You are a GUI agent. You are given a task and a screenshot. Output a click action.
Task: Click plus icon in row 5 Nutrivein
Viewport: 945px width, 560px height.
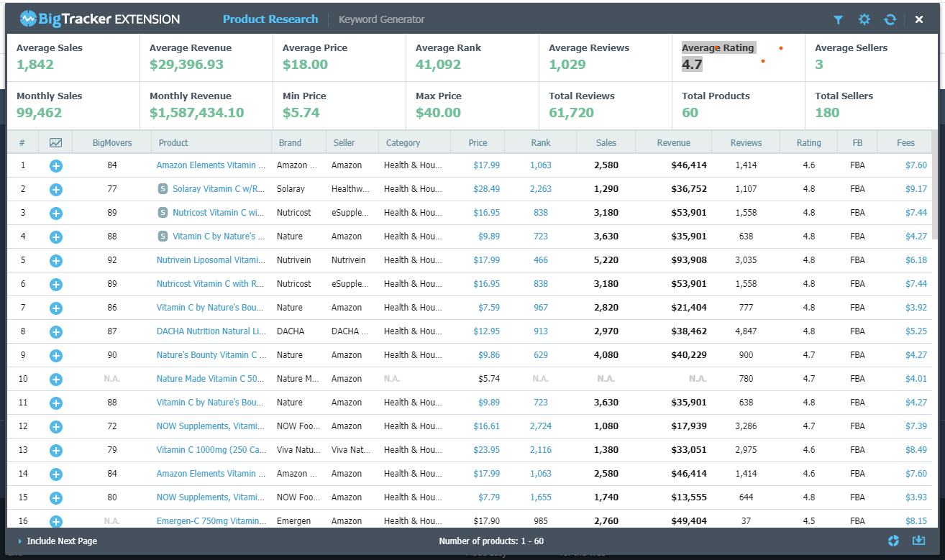[56, 261]
